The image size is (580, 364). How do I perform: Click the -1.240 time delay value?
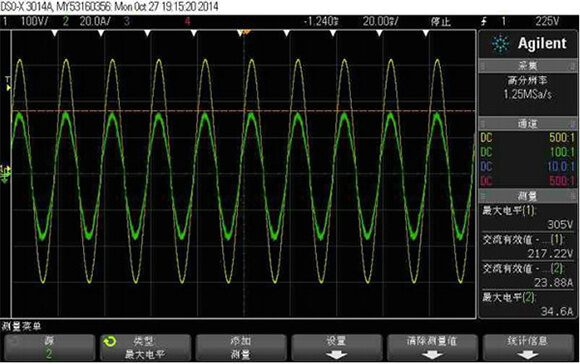[321, 21]
